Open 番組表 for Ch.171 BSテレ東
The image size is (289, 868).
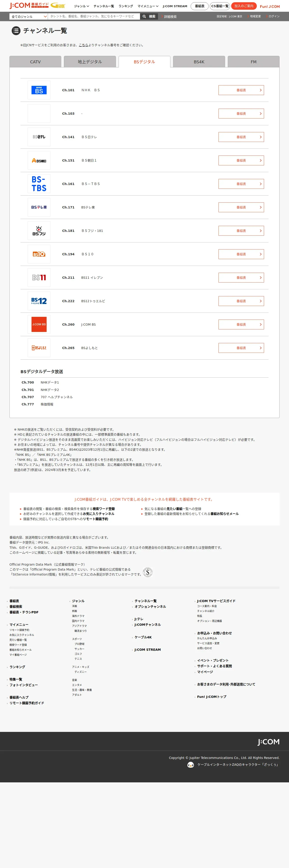click(241, 207)
